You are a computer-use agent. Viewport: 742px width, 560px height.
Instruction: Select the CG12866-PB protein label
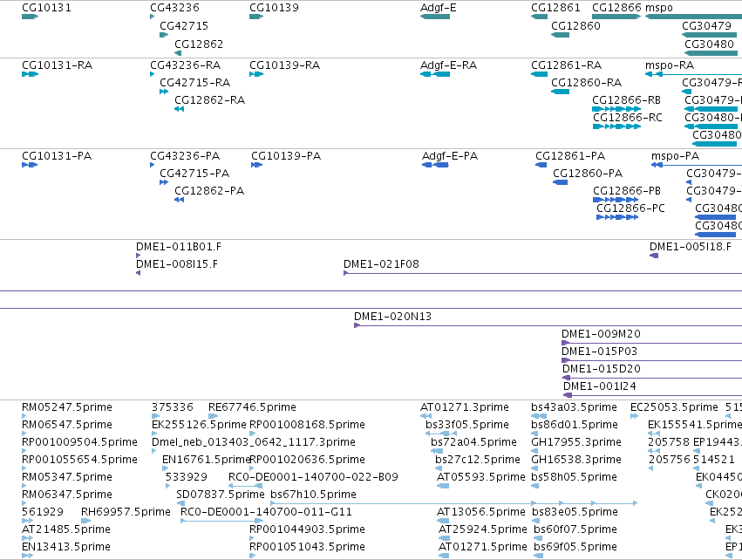tap(627, 191)
